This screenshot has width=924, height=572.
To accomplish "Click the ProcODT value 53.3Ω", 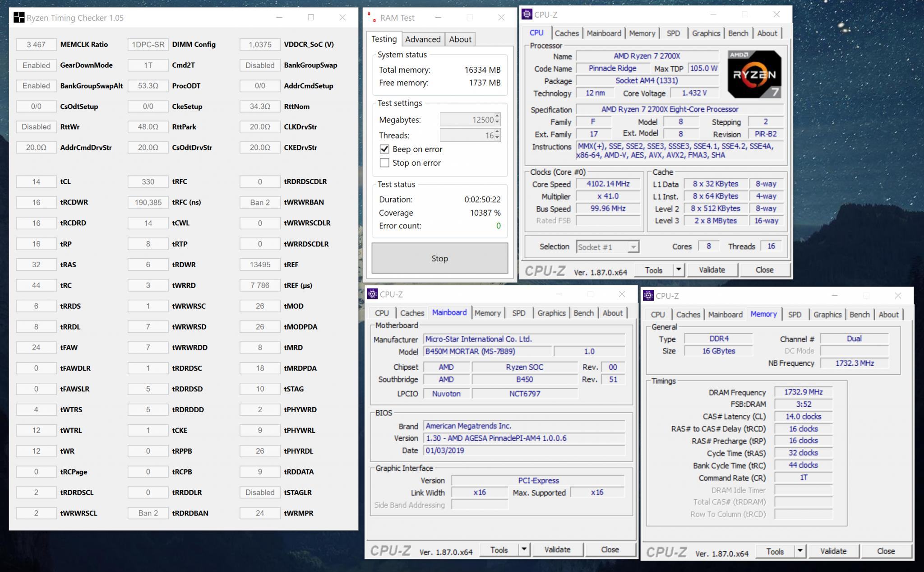I will pos(148,86).
